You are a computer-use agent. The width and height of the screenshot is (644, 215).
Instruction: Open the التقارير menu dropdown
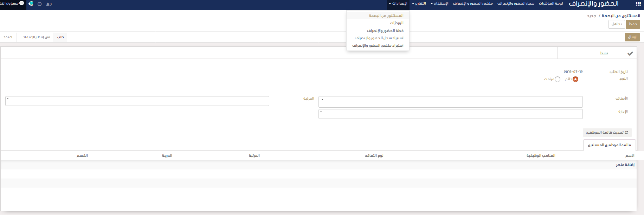coord(419,4)
